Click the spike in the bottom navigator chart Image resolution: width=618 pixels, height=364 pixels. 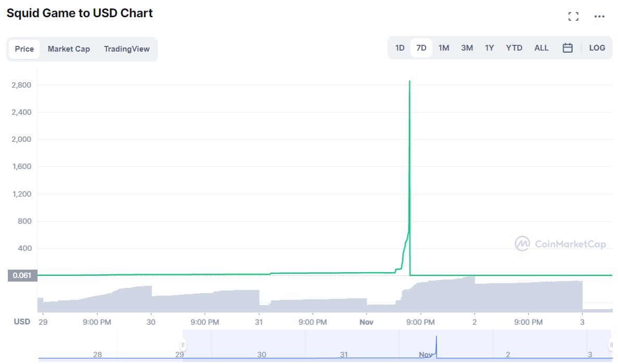pos(437,347)
